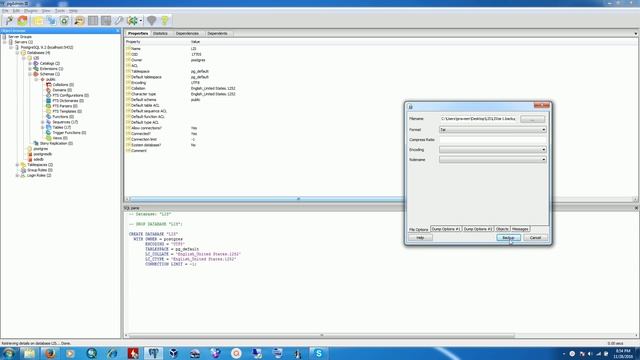640x360 pixels.
Task: Select Dump Options #2 tab in backup dialog
Action: [x=478, y=229]
